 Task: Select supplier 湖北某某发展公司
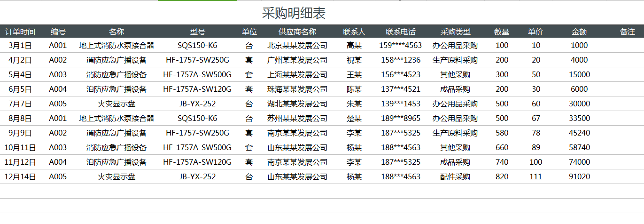pyautogui.click(x=297, y=104)
